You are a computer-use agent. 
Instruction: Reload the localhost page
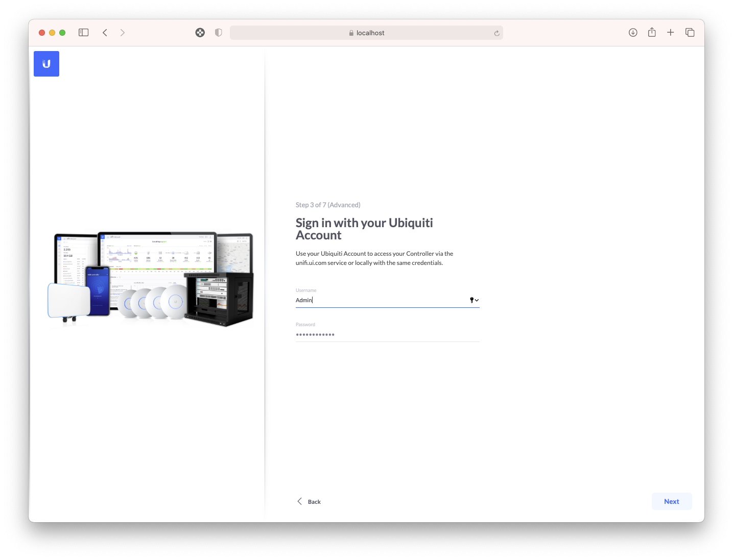[496, 33]
